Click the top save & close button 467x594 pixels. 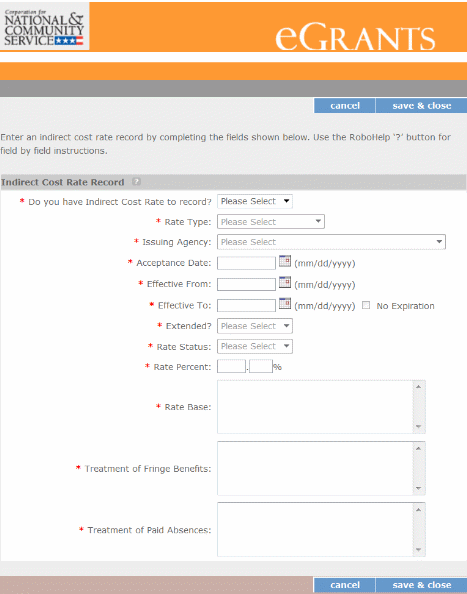(x=421, y=106)
